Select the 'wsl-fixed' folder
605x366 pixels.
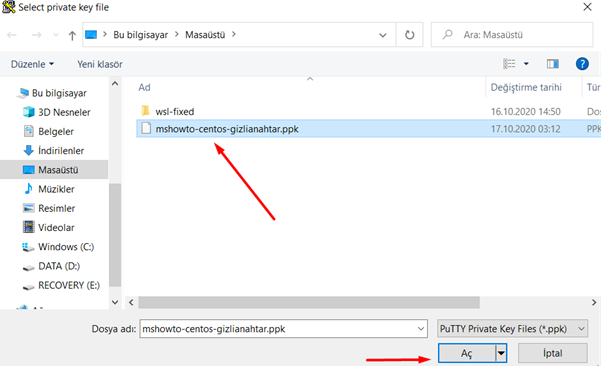(175, 111)
